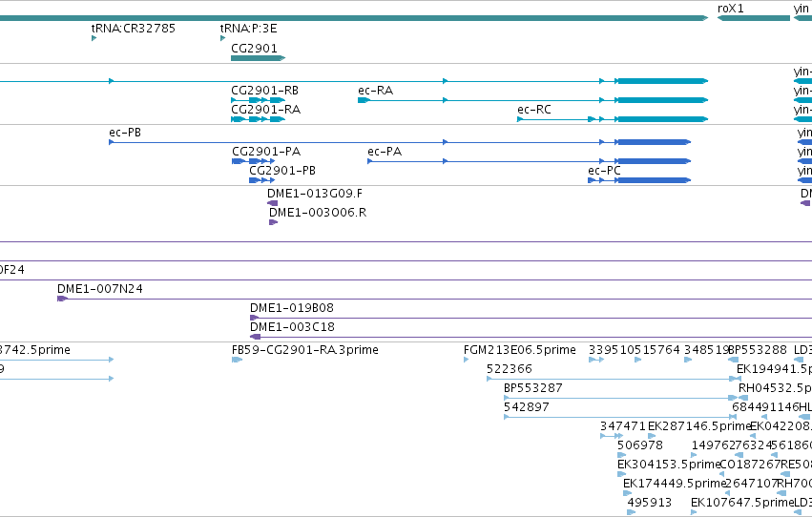Screen dimensions: 812x517
Task: Click the DME1-013G09.F marker arrow
Action: pos(272,203)
